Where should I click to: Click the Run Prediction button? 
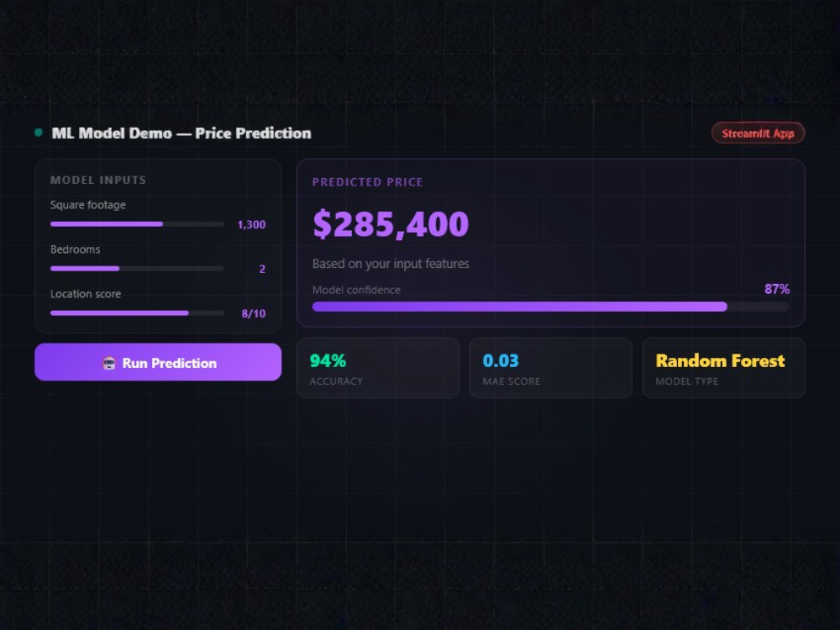click(158, 362)
